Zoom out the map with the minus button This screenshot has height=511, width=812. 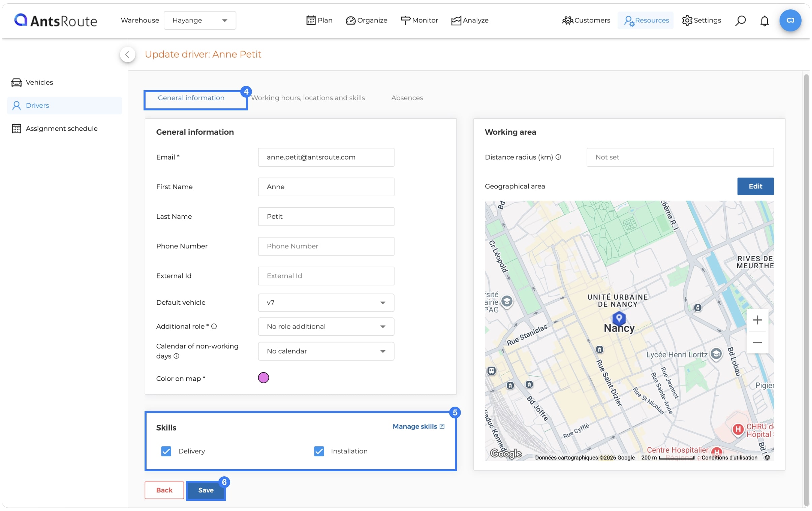point(757,343)
